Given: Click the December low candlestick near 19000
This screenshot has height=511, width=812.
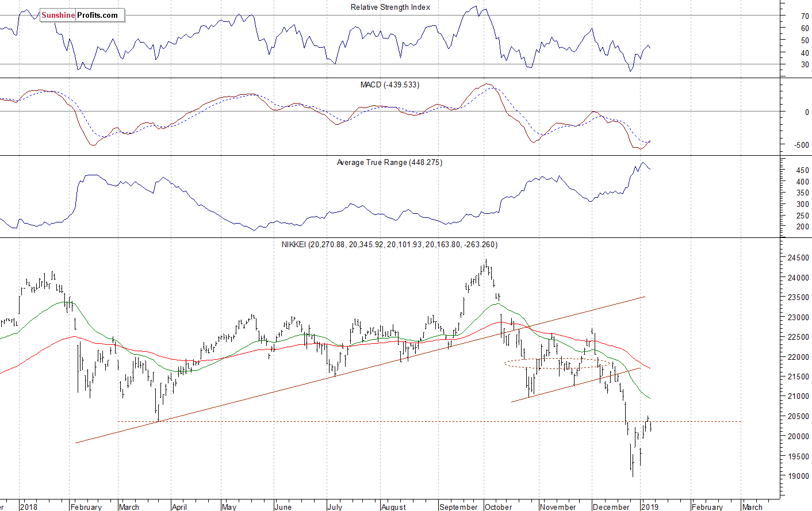Looking at the screenshot, I should [632, 466].
